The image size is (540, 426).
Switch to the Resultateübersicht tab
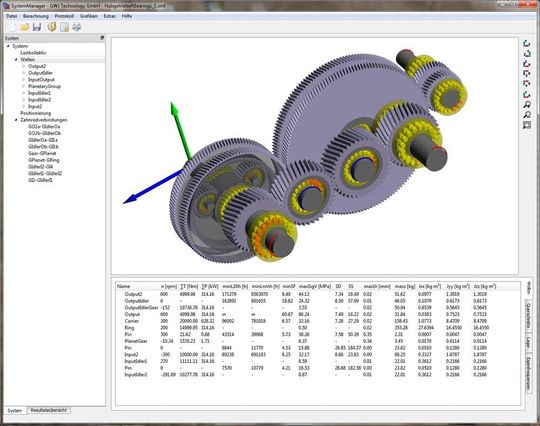(49, 411)
